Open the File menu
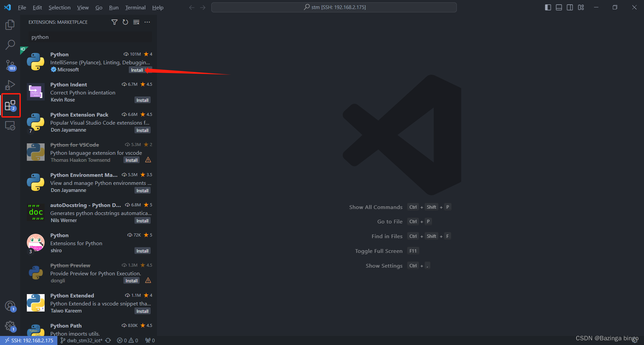644x345 pixels. (x=22, y=7)
